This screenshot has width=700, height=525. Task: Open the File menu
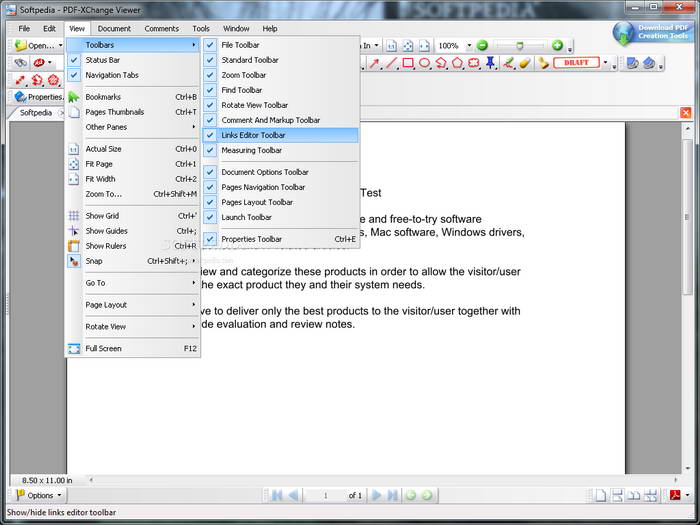tap(24, 29)
